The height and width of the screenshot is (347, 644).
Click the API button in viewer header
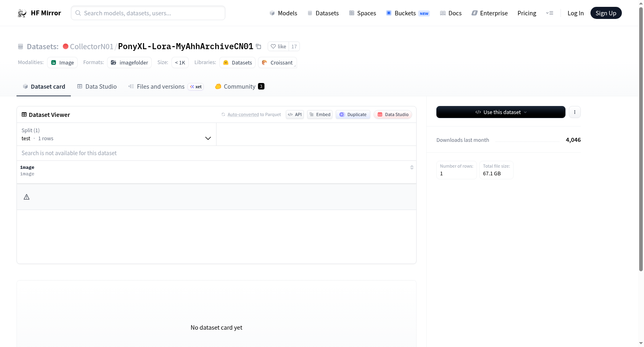point(295,114)
